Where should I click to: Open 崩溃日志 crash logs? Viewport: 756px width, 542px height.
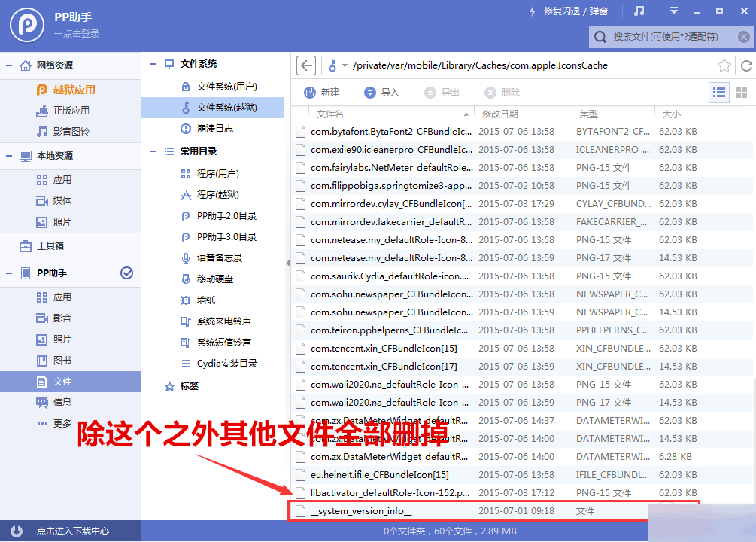pos(207,129)
